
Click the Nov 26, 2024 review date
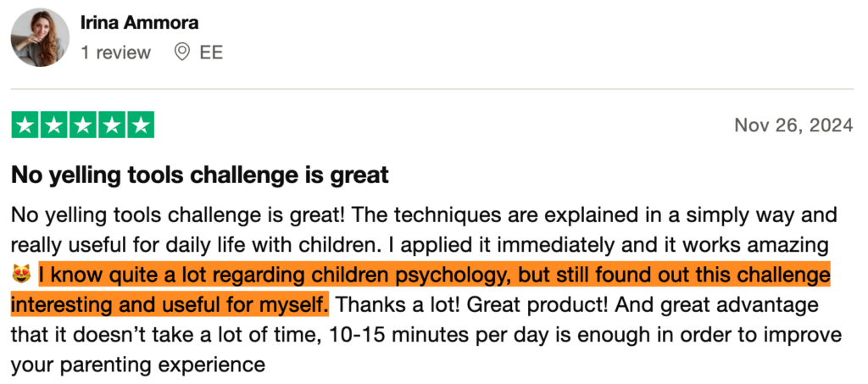tap(793, 125)
